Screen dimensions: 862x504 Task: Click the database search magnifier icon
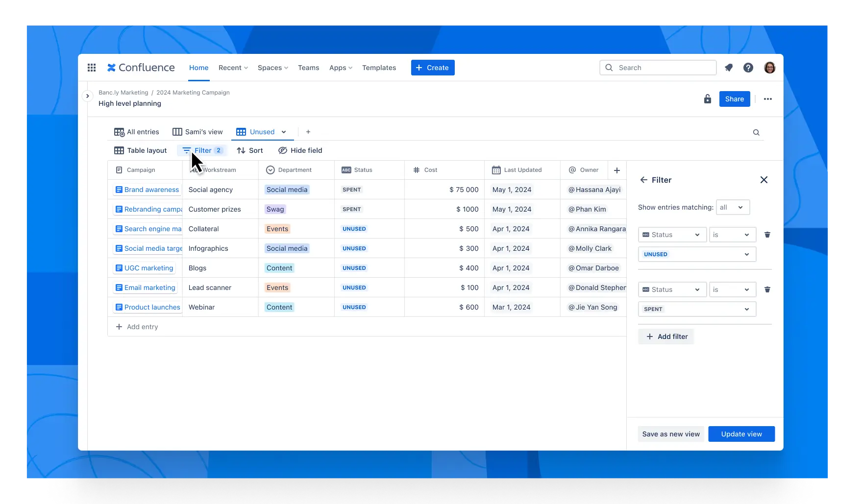[x=756, y=132]
